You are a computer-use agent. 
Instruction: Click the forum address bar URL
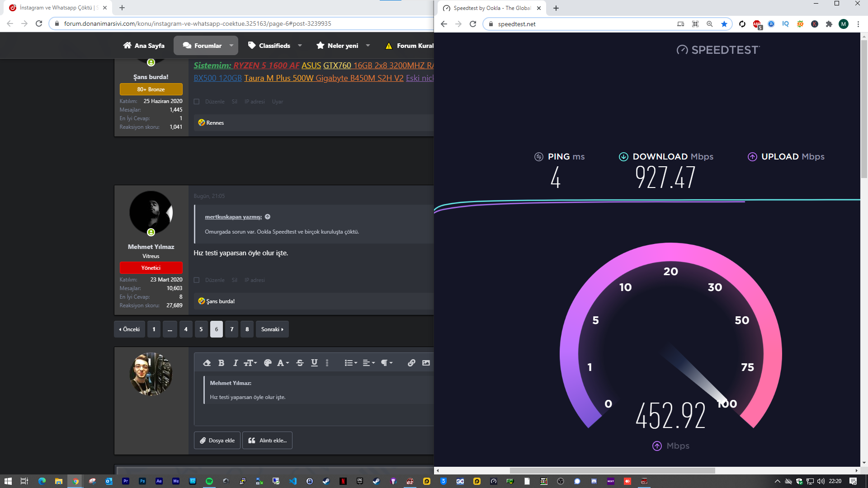198,23
